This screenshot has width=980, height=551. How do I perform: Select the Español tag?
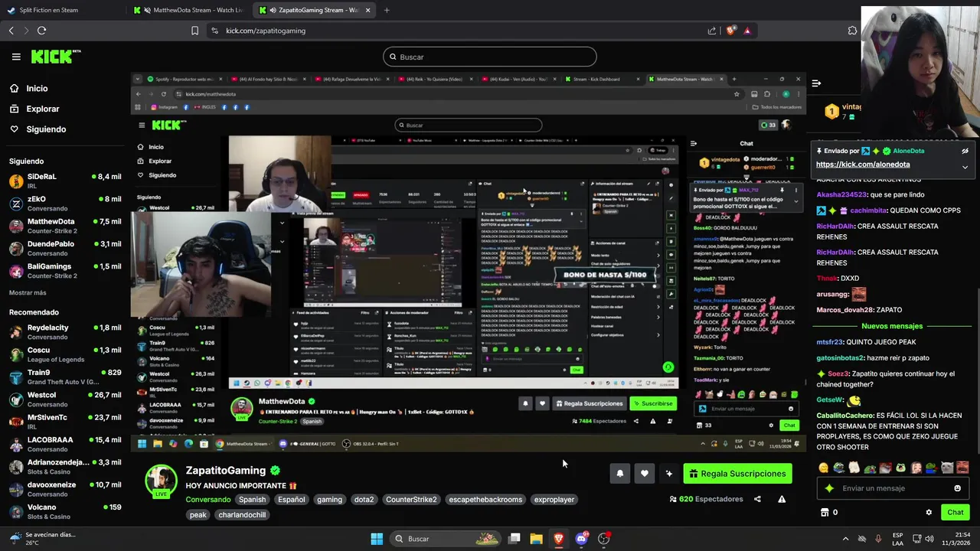click(291, 500)
